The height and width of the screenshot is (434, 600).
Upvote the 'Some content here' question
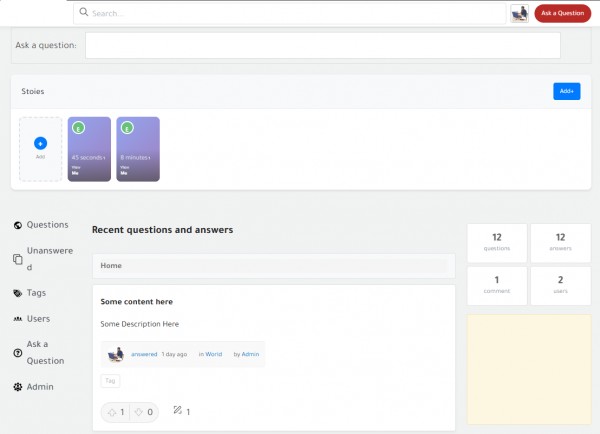click(116, 412)
